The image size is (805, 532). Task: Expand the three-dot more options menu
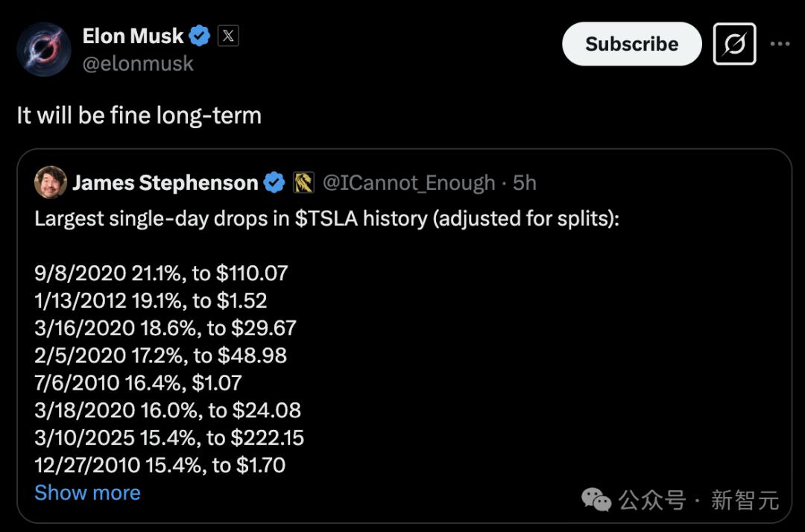pos(780,44)
